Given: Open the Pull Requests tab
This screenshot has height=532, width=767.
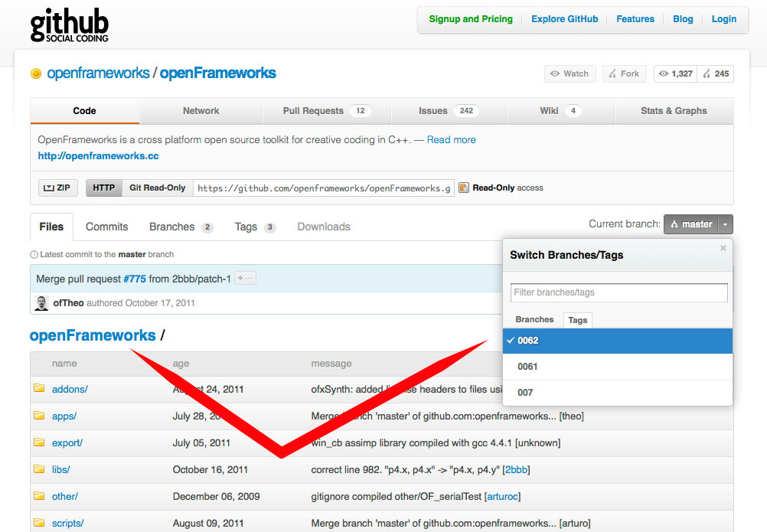Looking at the screenshot, I should pyautogui.click(x=326, y=110).
